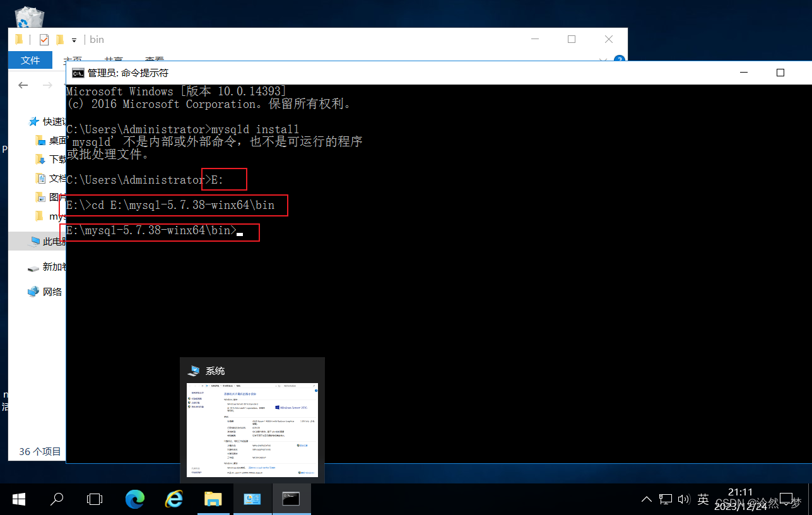
Task: Show hidden tray icons via the chevron
Action: coord(646,499)
